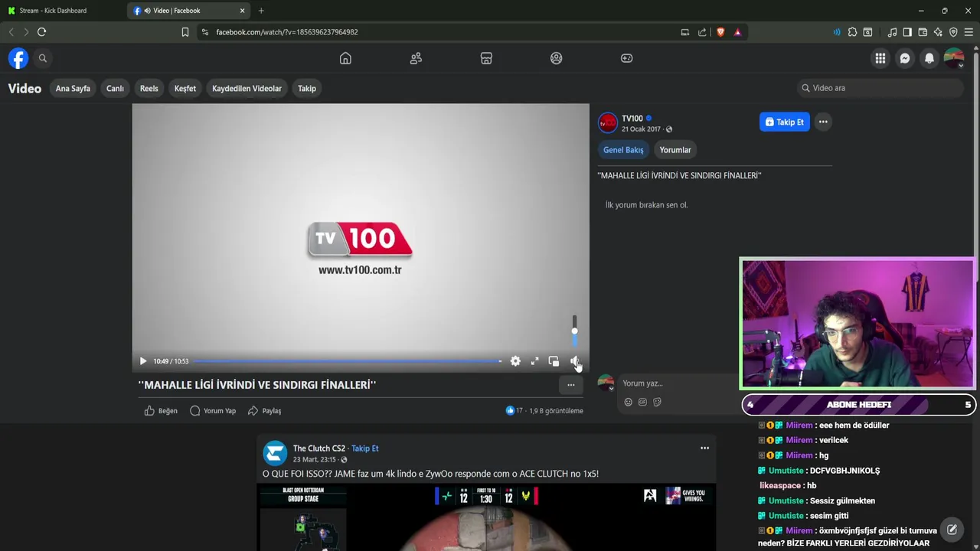Image resolution: width=980 pixels, height=551 pixels.
Task: Follow TV100 with Takip Et button
Action: coord(784,122)
